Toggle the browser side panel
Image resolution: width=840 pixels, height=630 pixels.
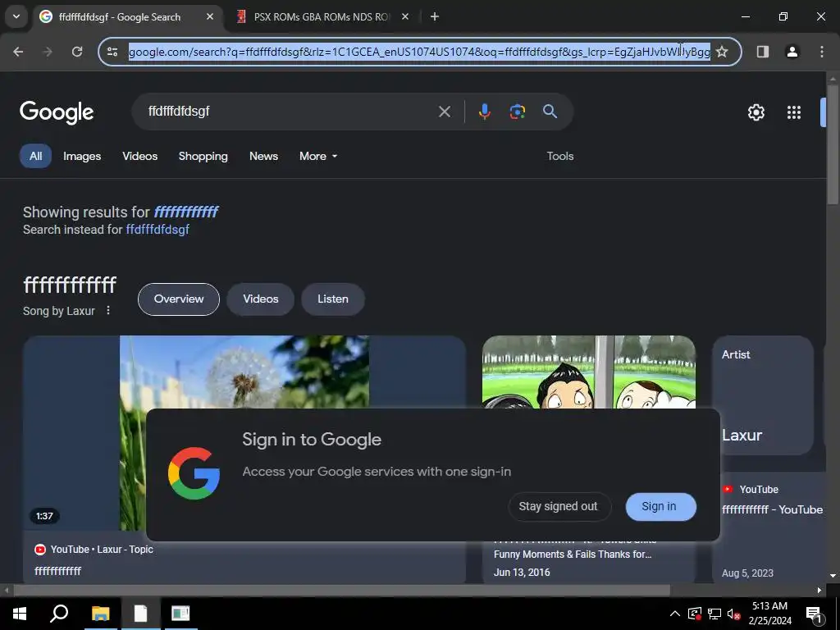[x=763, y=52]
